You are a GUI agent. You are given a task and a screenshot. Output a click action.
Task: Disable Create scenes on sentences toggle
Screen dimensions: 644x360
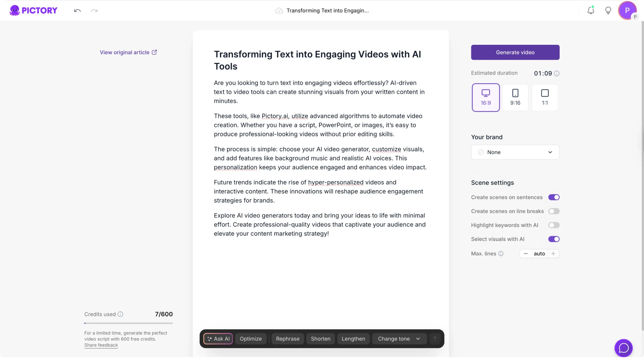coord(554,197)
